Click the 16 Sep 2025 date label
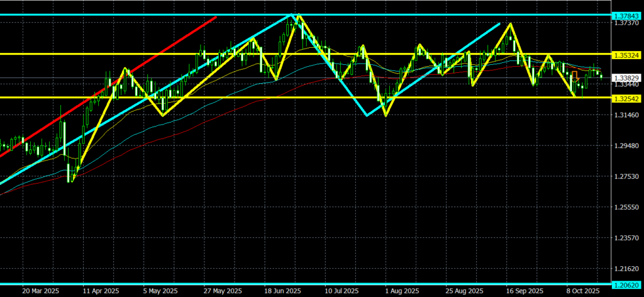 pos(525,291)
